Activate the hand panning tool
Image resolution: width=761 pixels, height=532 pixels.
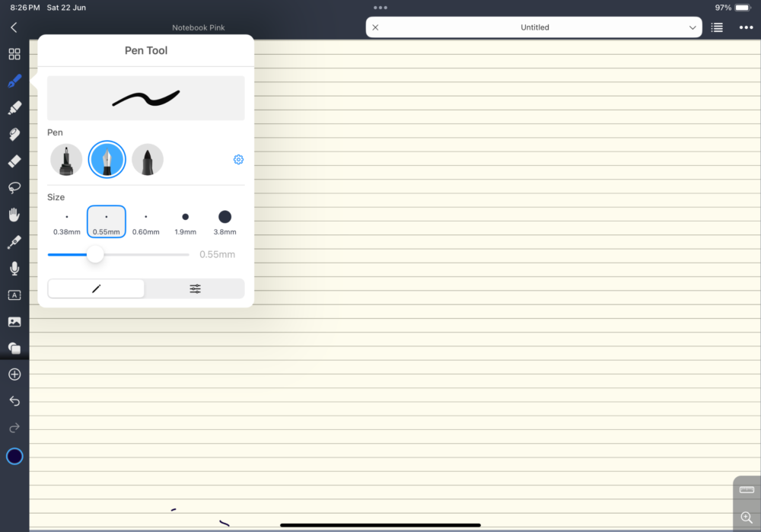click(x=14, y=214)
